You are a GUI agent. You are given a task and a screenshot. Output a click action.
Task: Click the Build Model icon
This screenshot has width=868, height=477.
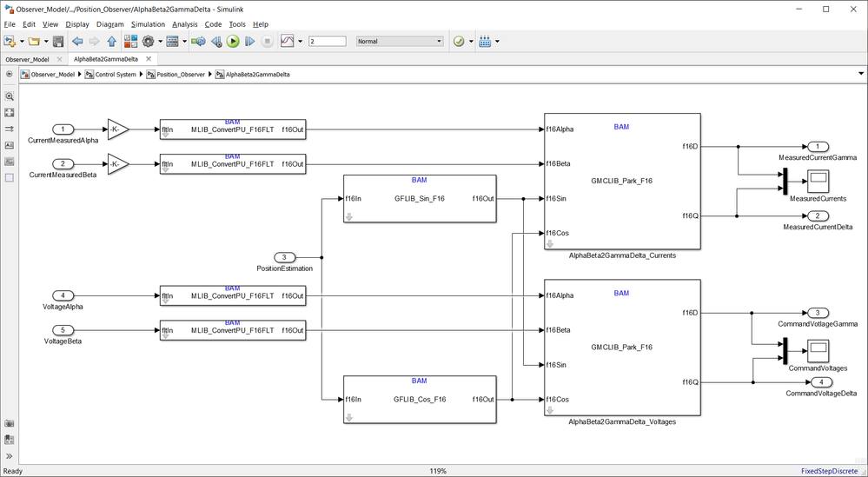point(485,41)
